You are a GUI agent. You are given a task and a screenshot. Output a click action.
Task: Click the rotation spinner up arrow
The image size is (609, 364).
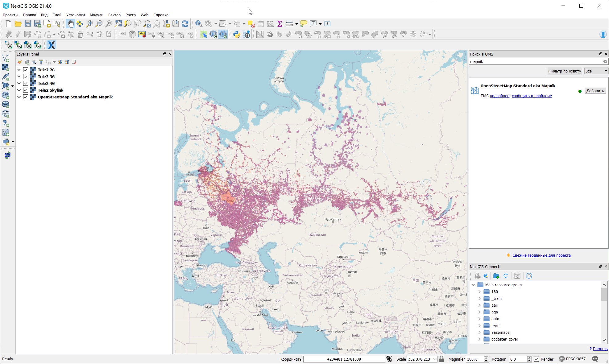point(529,358)
